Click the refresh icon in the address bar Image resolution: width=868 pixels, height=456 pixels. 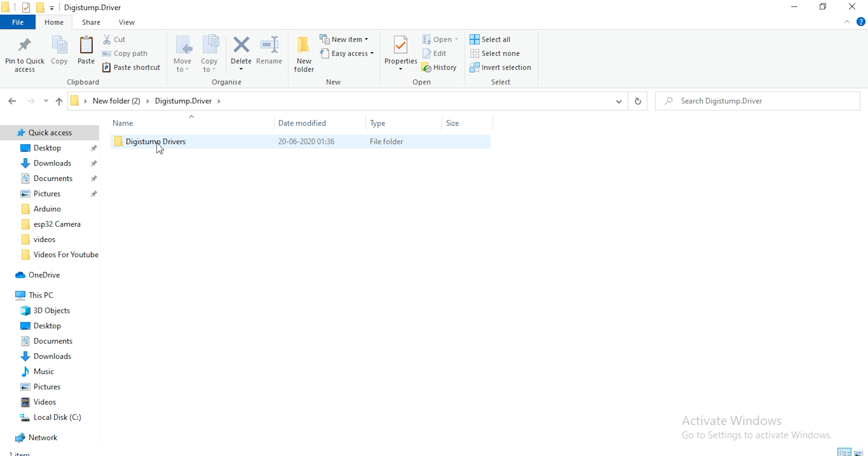[638, 101]
